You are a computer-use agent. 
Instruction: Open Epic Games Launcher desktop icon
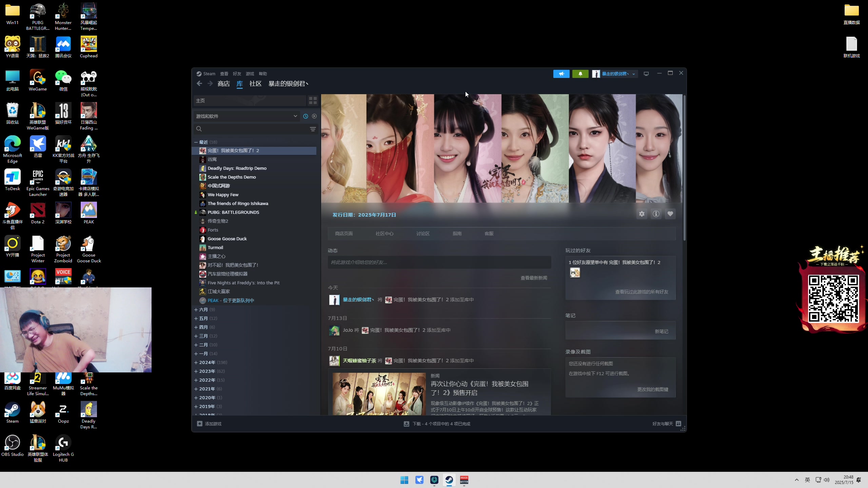click(x=38, y=183)
